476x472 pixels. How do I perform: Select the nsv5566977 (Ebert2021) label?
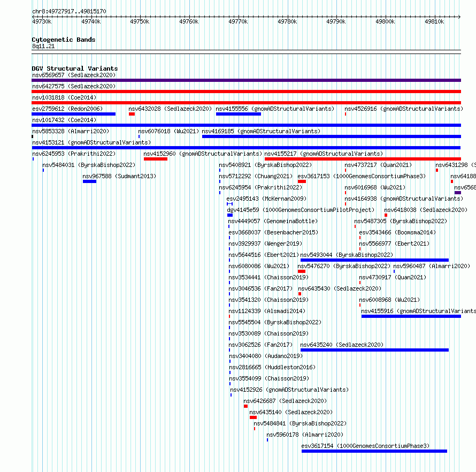394,243
